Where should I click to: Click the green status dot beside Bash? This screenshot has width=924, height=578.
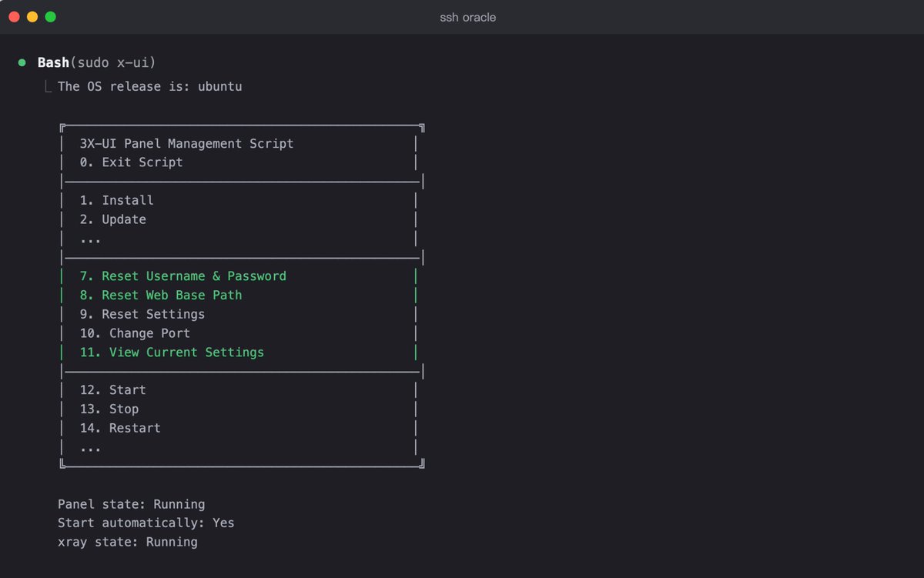pyautogui.click(x=22, y=62)
